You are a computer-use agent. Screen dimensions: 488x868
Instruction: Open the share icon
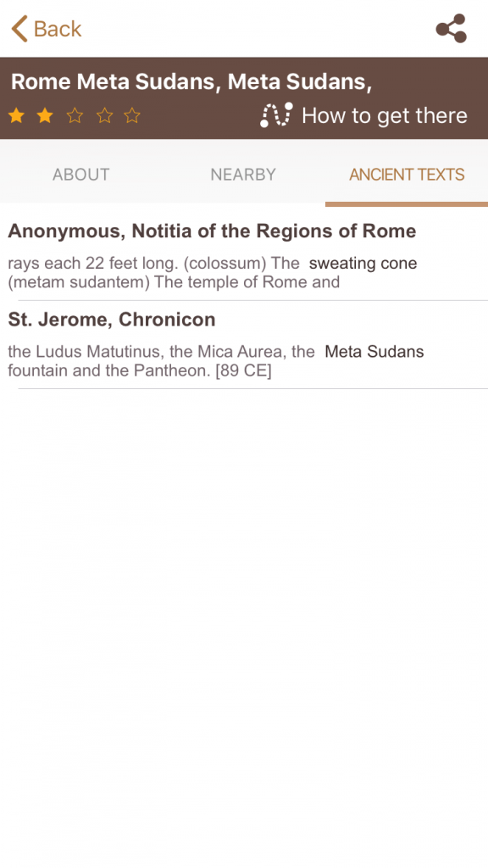point(451,29)
